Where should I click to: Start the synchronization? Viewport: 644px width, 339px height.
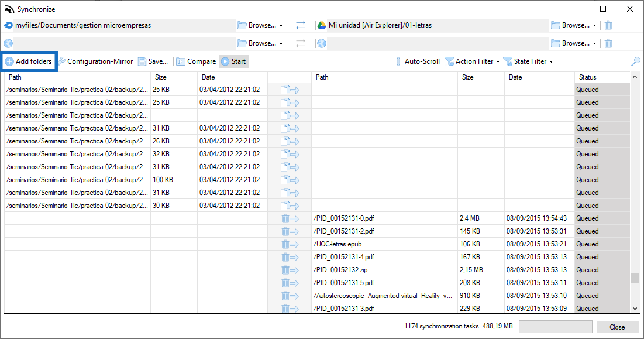(x=234, y=61)
